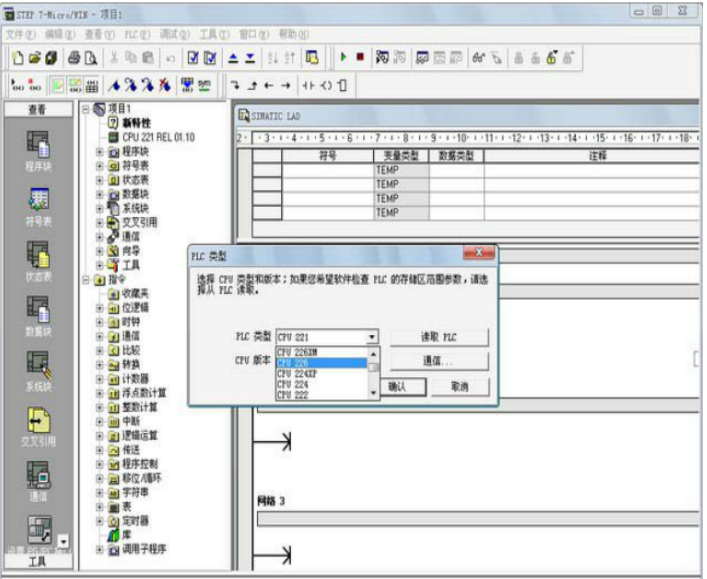Click the 网络 3 label
This screenshot has width=707, height=579.
(x=271, y=501)
